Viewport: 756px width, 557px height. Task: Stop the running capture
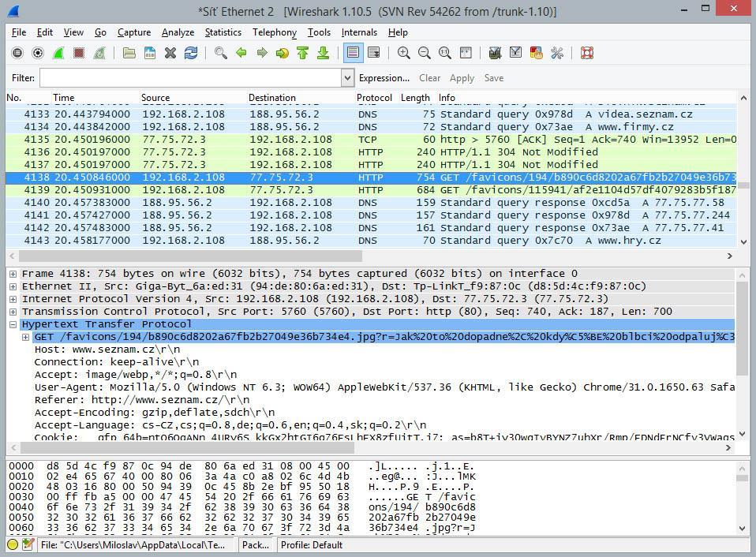79,53
